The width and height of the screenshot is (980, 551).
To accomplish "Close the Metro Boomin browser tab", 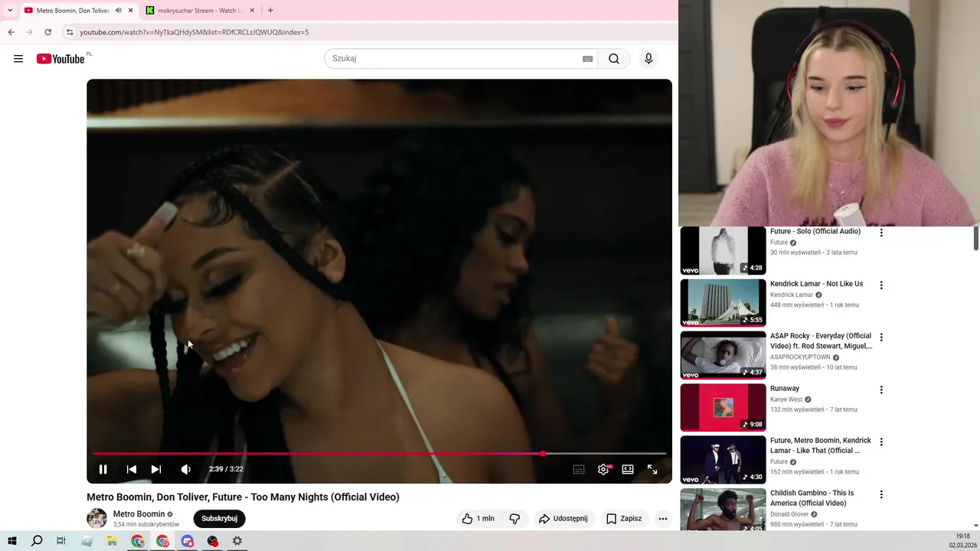I will click(131, 11).
